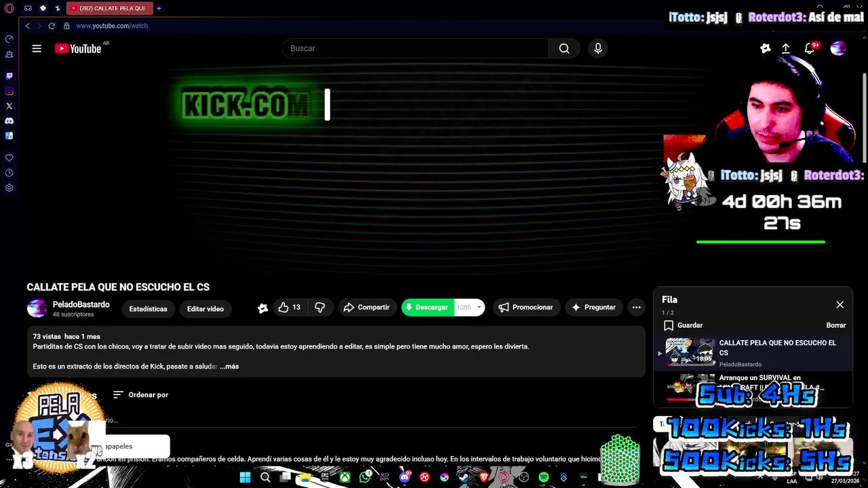Open Opera settings gear in sidebar
The height and width of the screenshot is (488, 868).
point(9,188)
